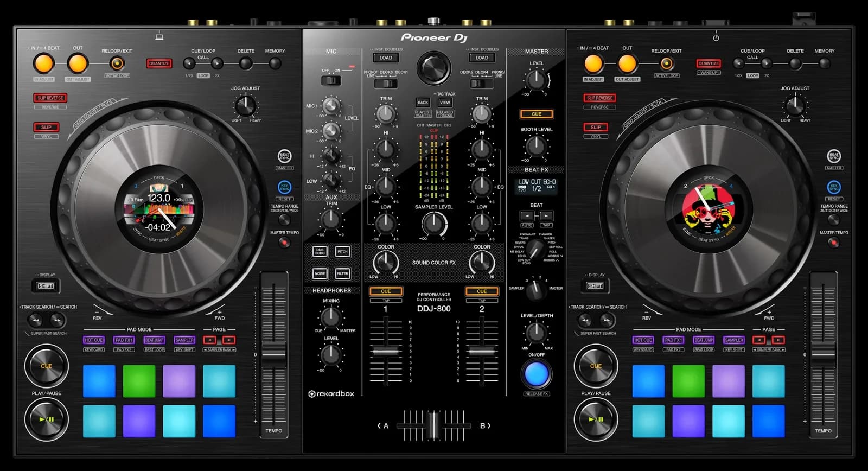The image size is (868, 471).
Task: Click left deck orange OUT loop button
Action: click(78, 64)
